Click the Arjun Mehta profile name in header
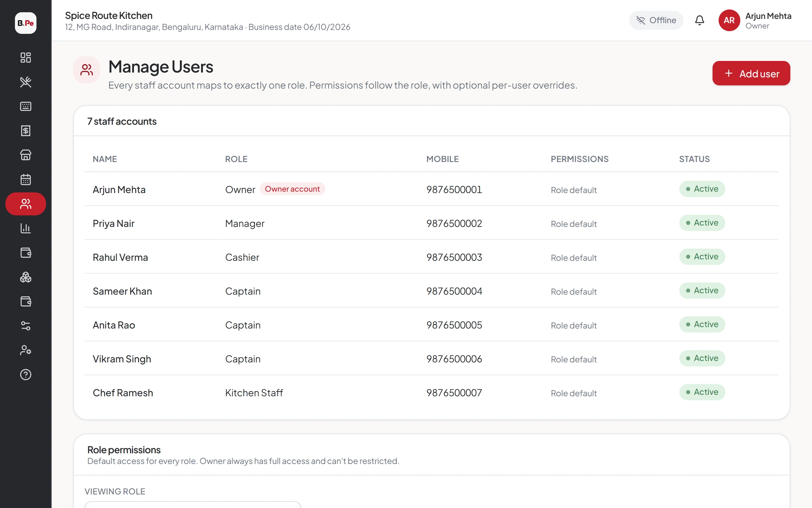 [768, 16]
